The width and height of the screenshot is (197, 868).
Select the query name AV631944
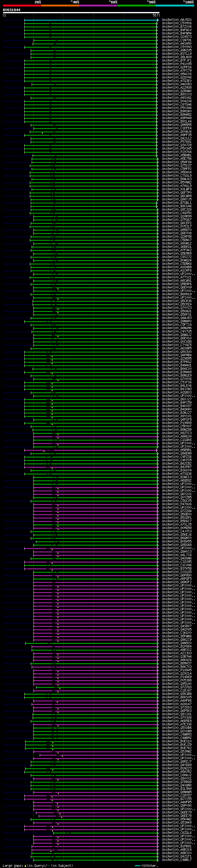tap(11, 10)
